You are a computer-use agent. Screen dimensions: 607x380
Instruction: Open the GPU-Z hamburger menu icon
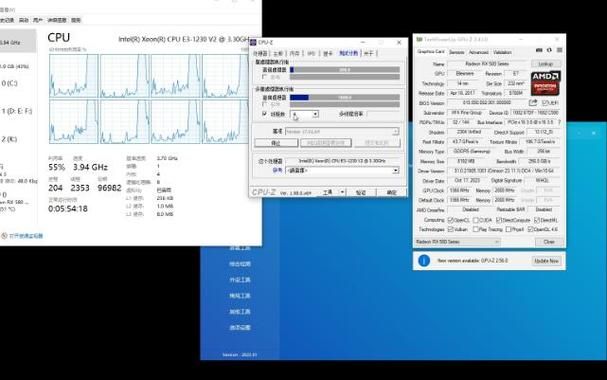559,50
